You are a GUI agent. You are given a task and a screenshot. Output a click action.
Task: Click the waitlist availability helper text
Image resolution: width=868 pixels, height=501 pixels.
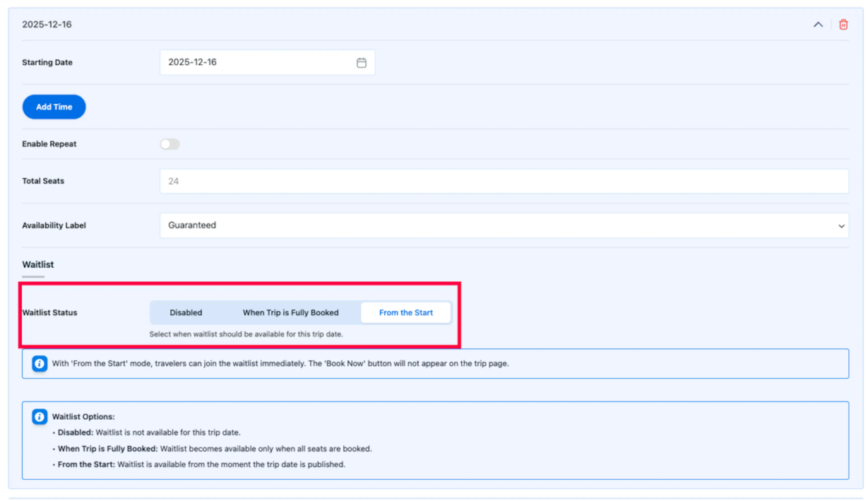click(x=246, y=334)
